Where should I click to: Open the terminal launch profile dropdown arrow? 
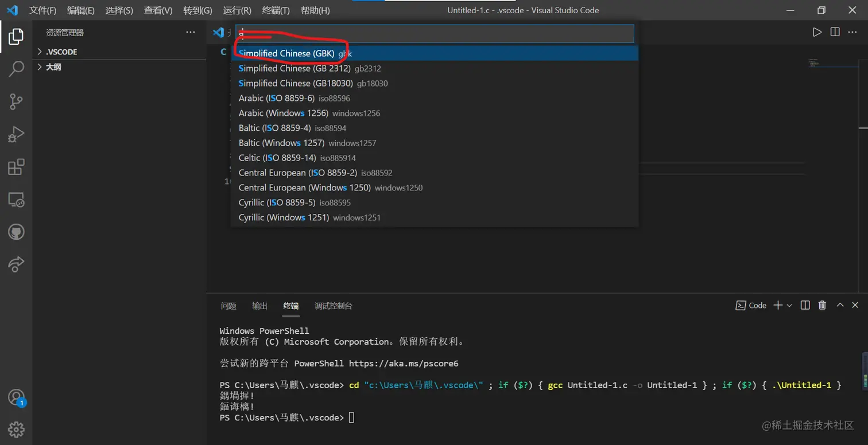click(x=789, y=306)
